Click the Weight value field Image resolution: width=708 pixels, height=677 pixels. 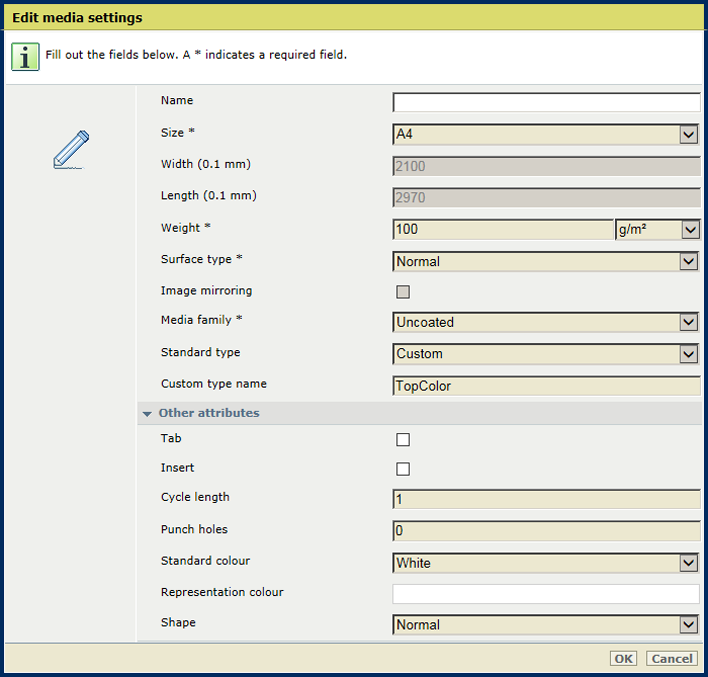coord(502,230)
